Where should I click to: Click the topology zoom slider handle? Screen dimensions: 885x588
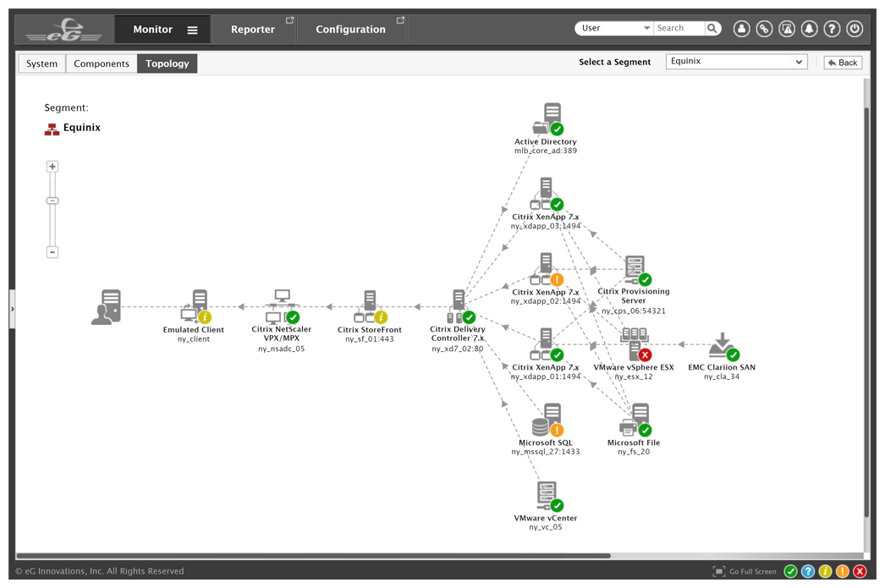[x=52, y=201]
